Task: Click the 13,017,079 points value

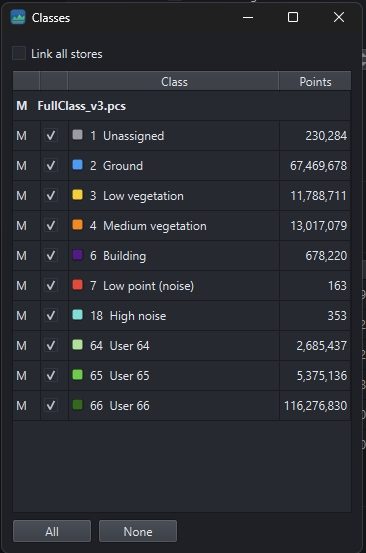Action: [x=318, y=226]
